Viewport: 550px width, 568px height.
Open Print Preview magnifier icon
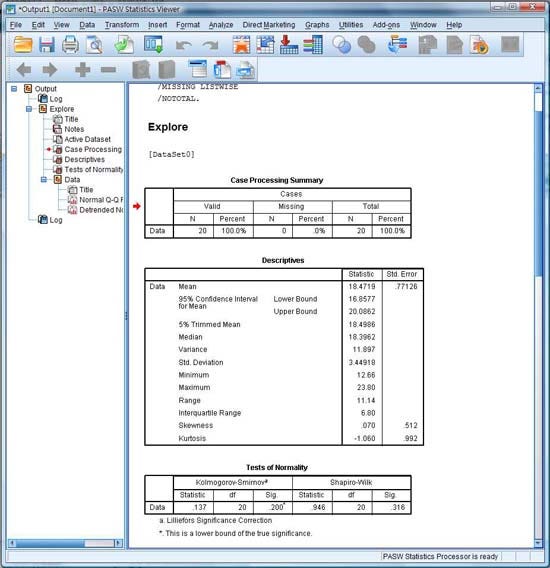point(95,45)
